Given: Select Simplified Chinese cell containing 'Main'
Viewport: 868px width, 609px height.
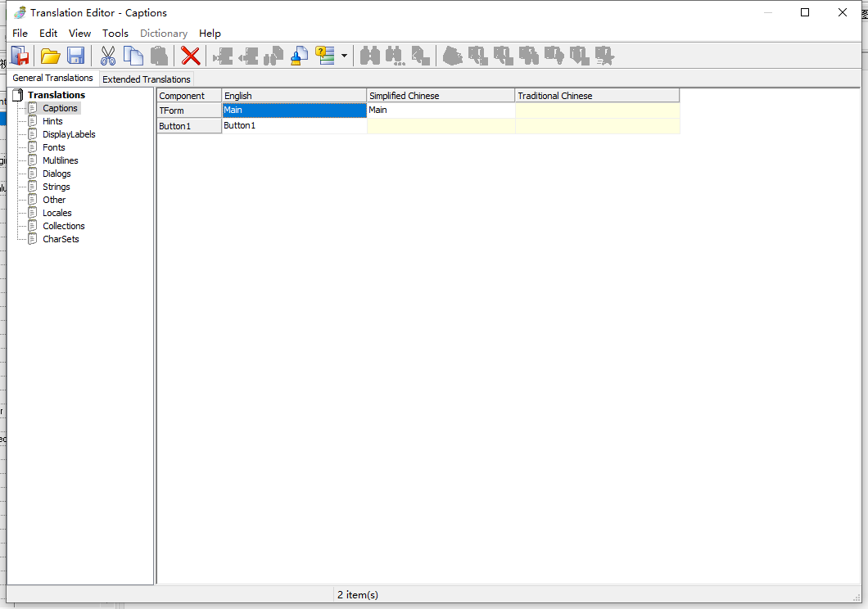Looking at the screenshot, I should (441, 110).
